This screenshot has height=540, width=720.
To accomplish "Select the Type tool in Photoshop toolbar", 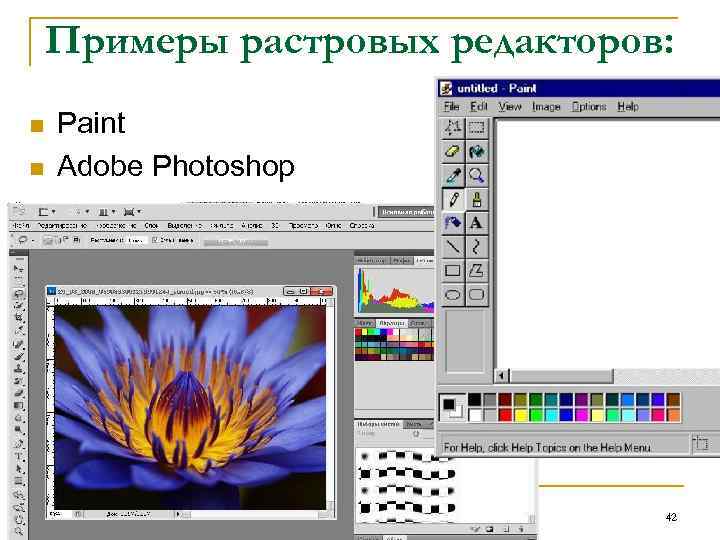I will click(x=19, y=456).
